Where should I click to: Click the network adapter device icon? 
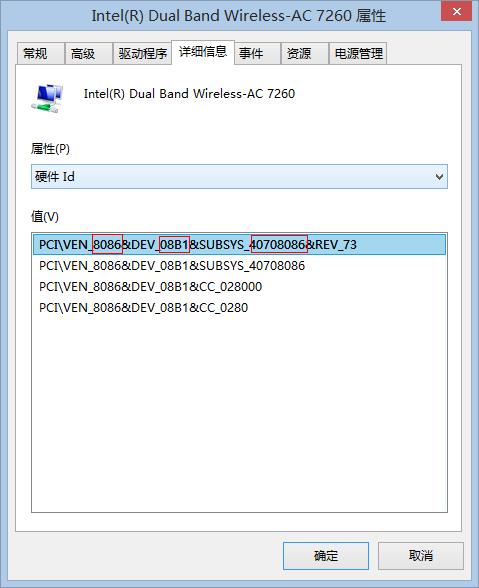pos(47,98)
